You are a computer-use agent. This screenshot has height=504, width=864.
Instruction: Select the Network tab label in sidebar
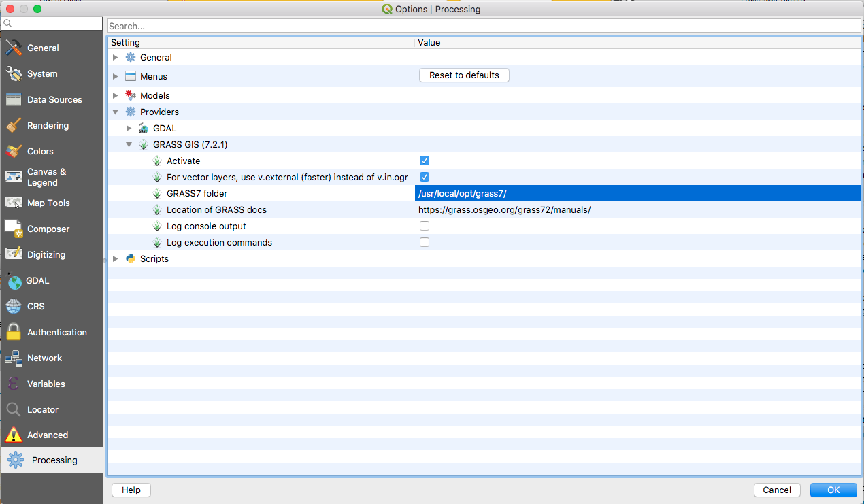[44, 358]
